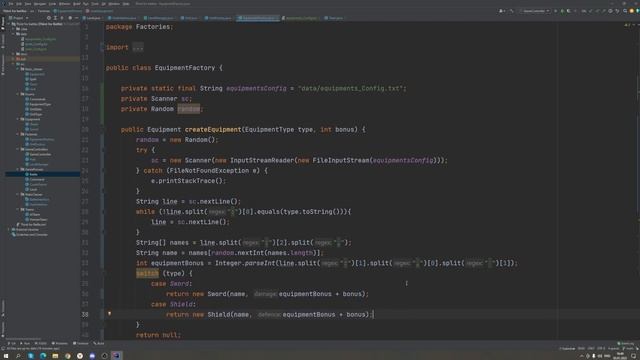Open the Edit menu
Viewport: 640px width, 360px height.
(19, 4)
